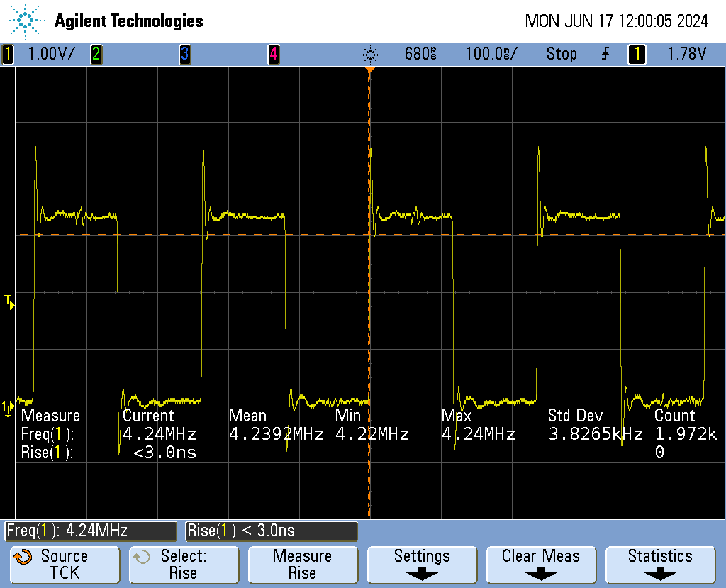Toggle the Stop run status indicator
Screen dimensions: 726x588
coord(561,54)
